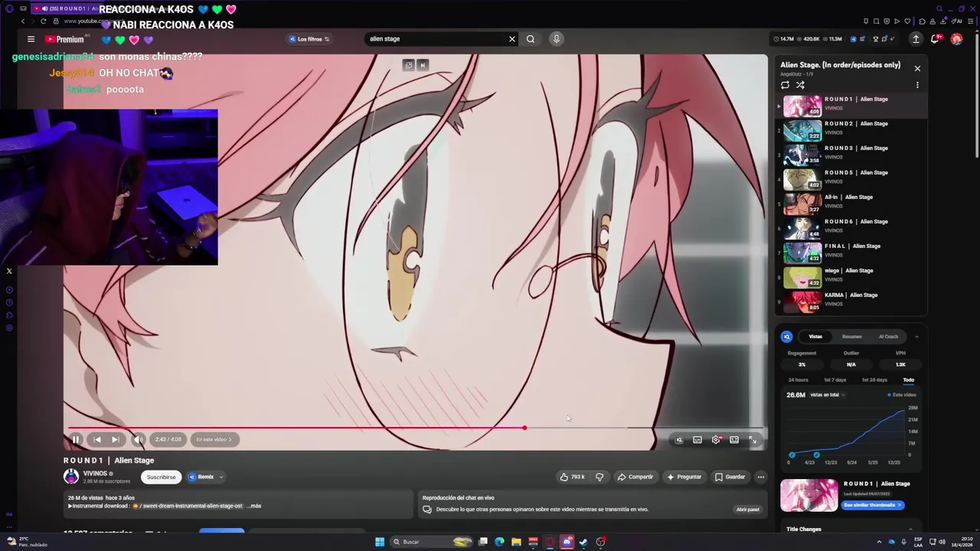
Task: Start voice search with microphone
Action: click(x=557, y=39)
